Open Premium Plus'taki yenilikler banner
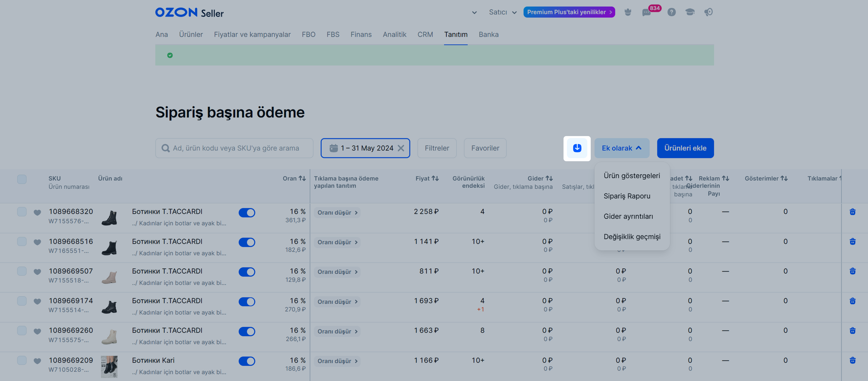 pos(569,12)
